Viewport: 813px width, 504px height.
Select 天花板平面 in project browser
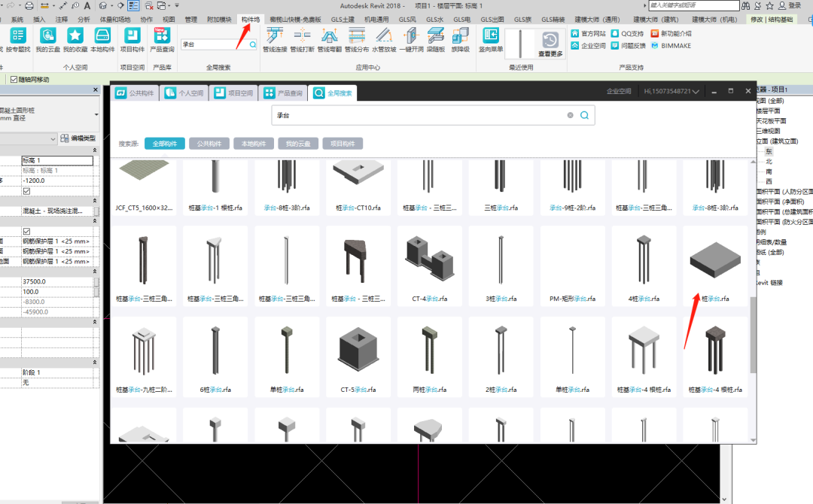point(772,120)
